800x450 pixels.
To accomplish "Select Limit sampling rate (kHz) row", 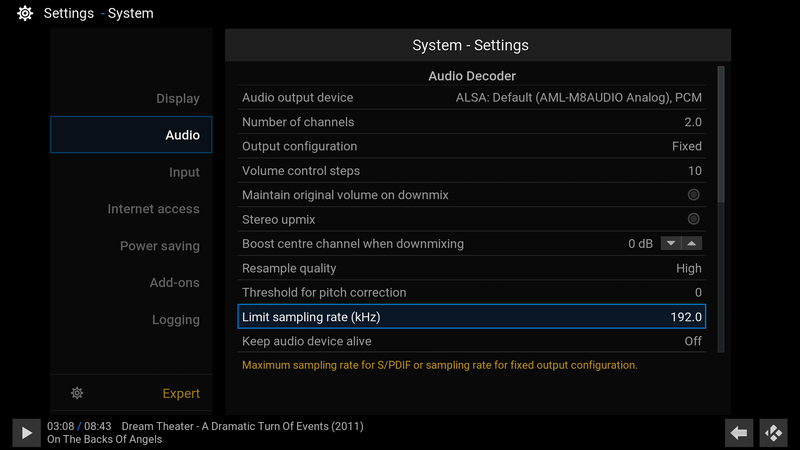I will pyautogui.click(x=471, y=317).
